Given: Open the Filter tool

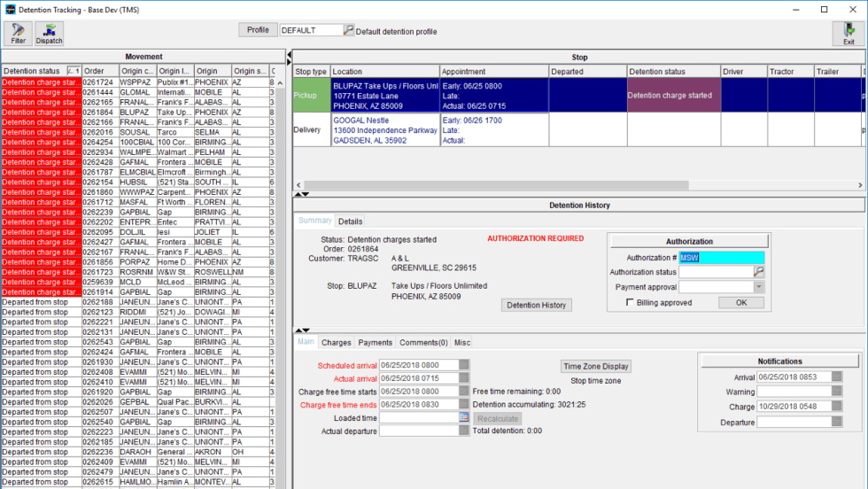Looking at the screenshot, I should 18,34.
